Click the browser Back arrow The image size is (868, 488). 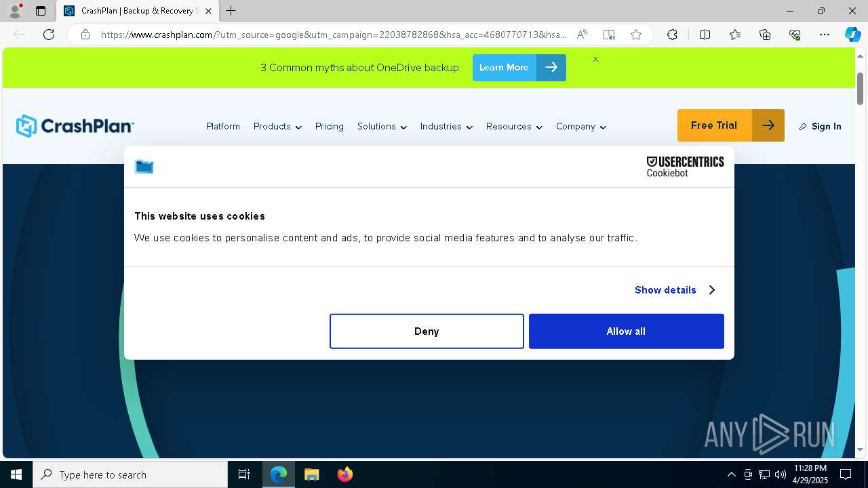[x=19, y=35]
